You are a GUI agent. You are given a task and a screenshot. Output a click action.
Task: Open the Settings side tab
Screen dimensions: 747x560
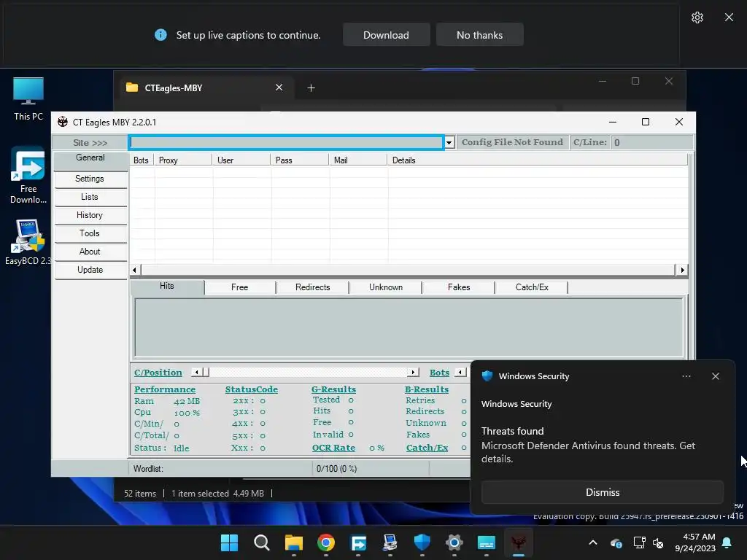(x=90, y=179)
